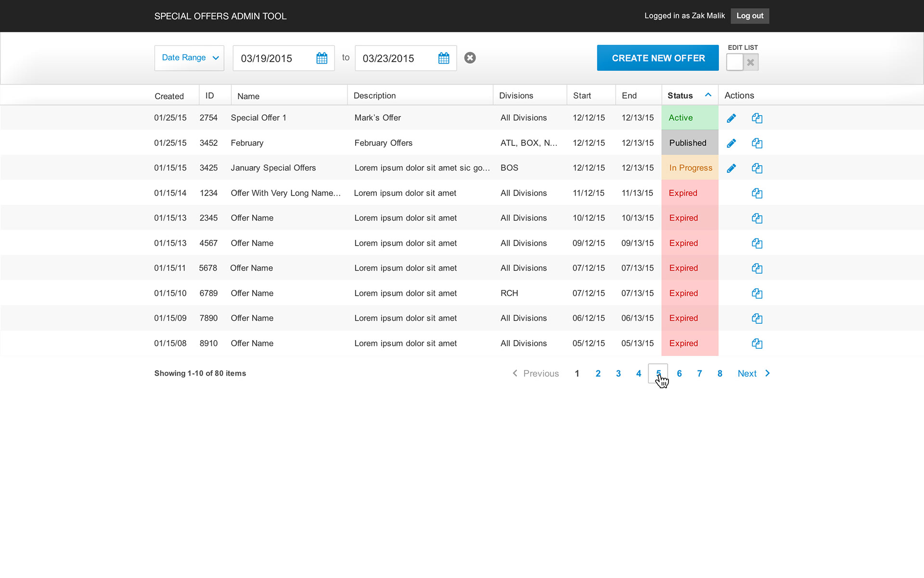Screen dimensions: 924x578
Task: Duplicate the Special Offer 1 row
Action: pos(757,118)
